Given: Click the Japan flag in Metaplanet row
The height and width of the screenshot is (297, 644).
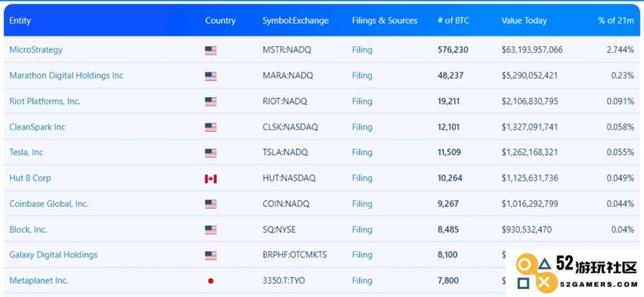Looking at the screenshot, I should [x=211, y=281].
